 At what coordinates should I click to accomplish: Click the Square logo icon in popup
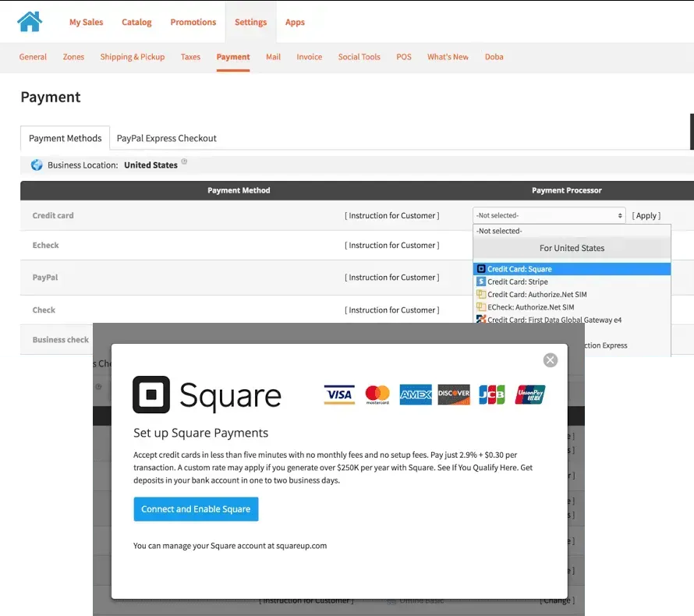151,395
